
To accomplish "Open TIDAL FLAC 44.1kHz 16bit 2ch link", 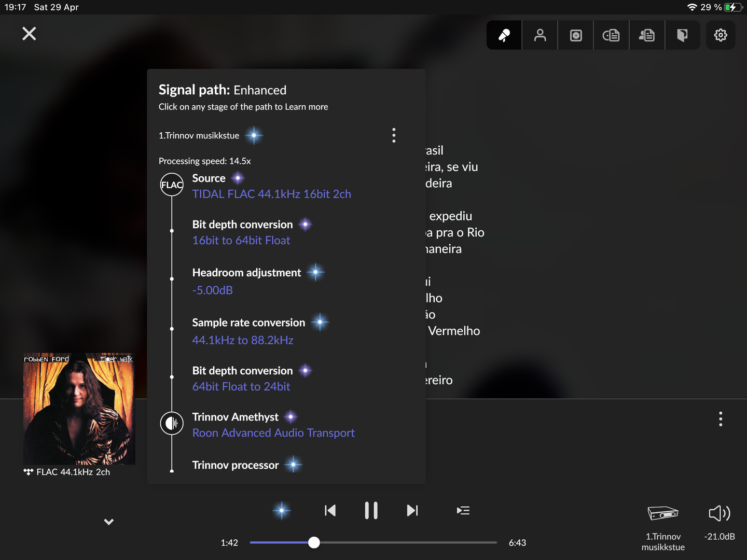I will 272,194.
